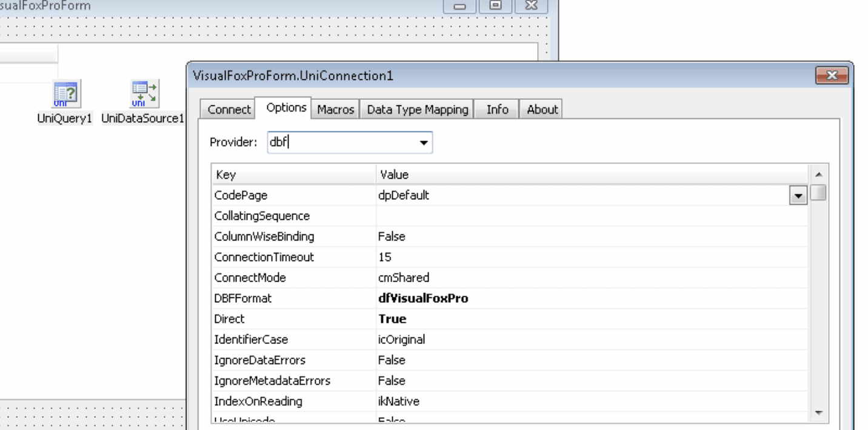The height and width of the screenshot is (430, 868).
Task: Click the Direct True value
Action: (592, 319)
